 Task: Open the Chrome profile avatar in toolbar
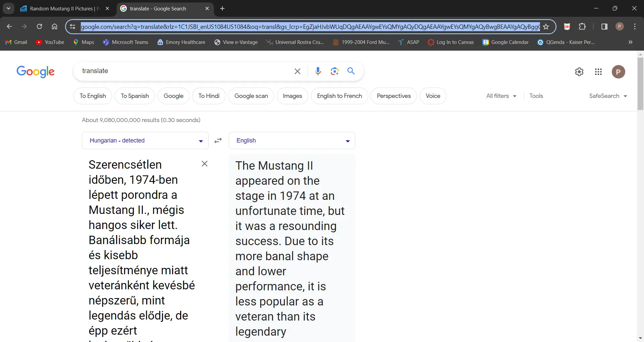click(x=620, y=26)
